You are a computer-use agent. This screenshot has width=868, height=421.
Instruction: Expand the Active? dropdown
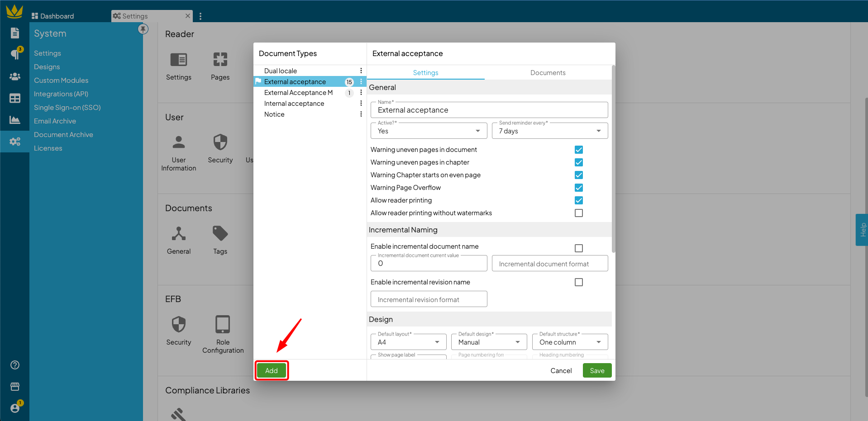point(429,131)
